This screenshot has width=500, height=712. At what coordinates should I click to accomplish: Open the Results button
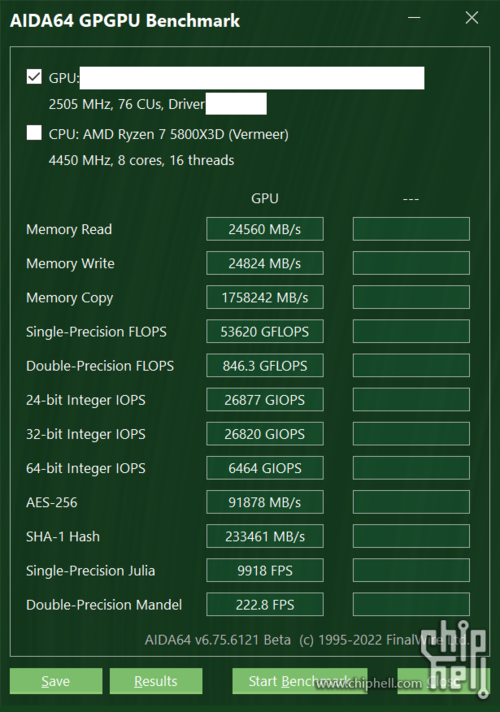tap(156, 681)
